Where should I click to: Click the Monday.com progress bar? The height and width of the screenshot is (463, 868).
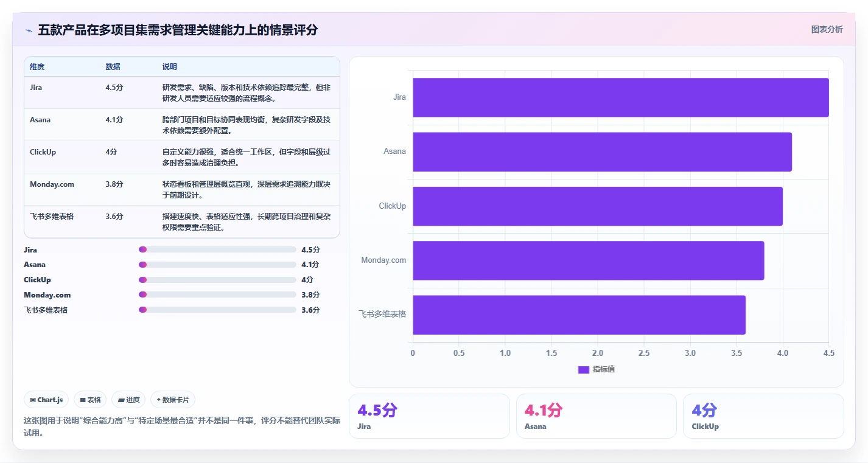217,294
